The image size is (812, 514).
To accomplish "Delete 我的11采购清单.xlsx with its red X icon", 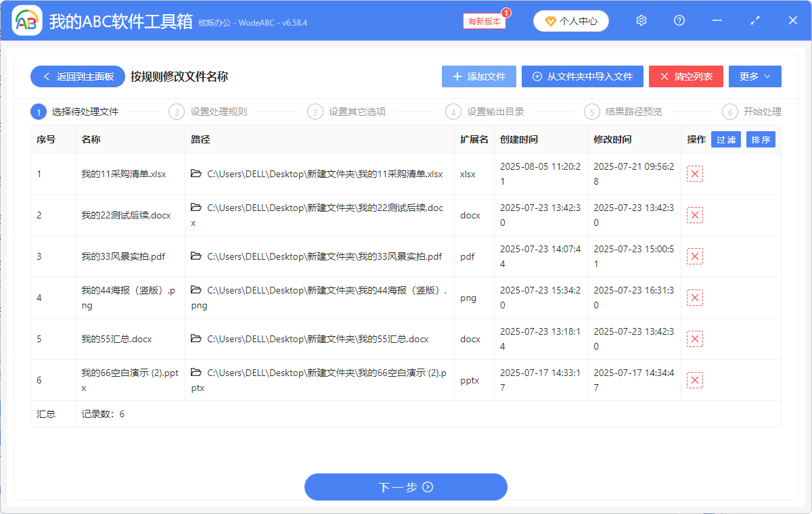I will [694, 174].
